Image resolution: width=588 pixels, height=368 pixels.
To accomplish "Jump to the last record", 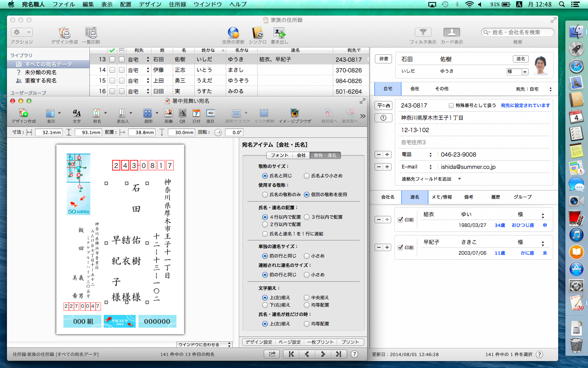I will pyautogui.click(x=338, y=354).
